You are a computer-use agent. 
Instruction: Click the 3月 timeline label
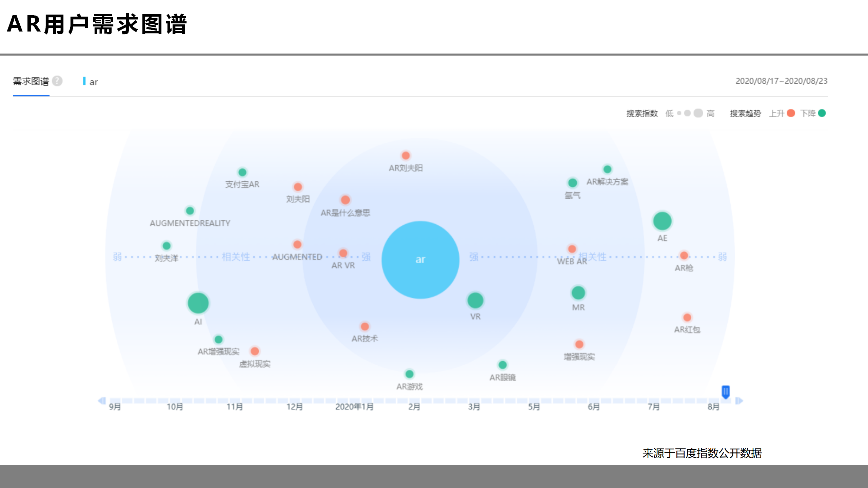pyautogui.click(x=474, y=407)
